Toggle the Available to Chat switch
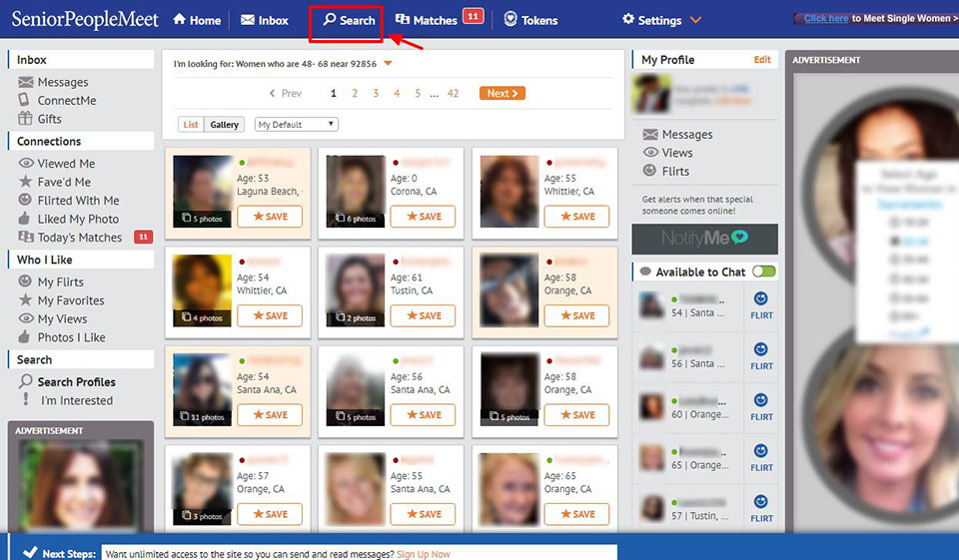959x560 pixels. click(x=764, y=272)
